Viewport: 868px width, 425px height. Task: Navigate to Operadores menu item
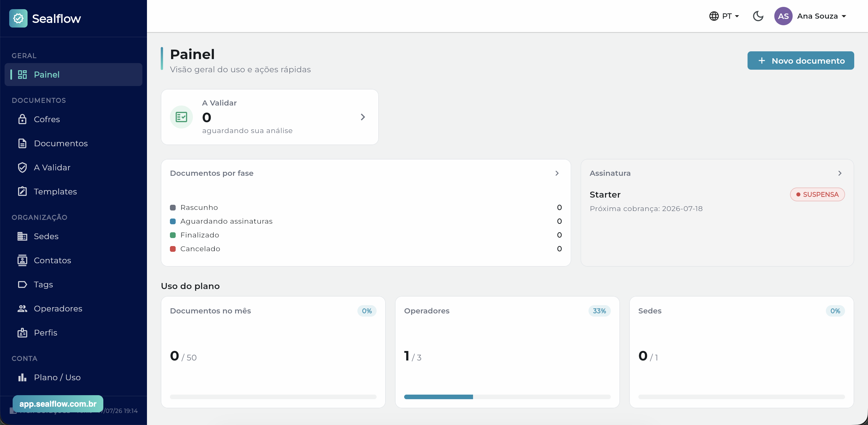pos(73,309)
